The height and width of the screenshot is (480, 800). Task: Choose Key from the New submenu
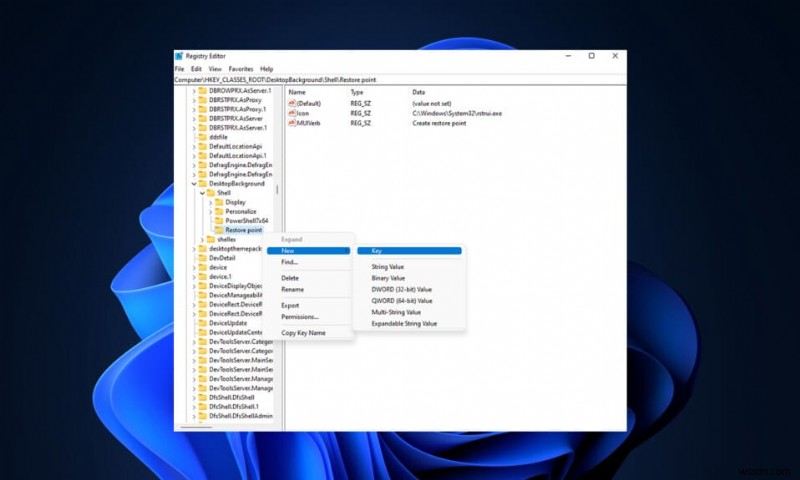[376, 251]
